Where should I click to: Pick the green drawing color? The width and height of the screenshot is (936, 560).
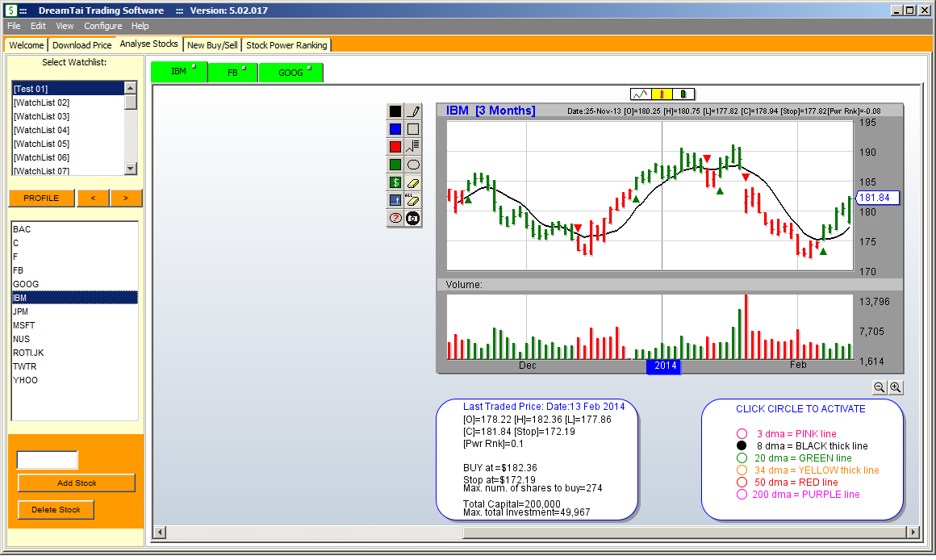pyautogui.click(x=395, y=165)
